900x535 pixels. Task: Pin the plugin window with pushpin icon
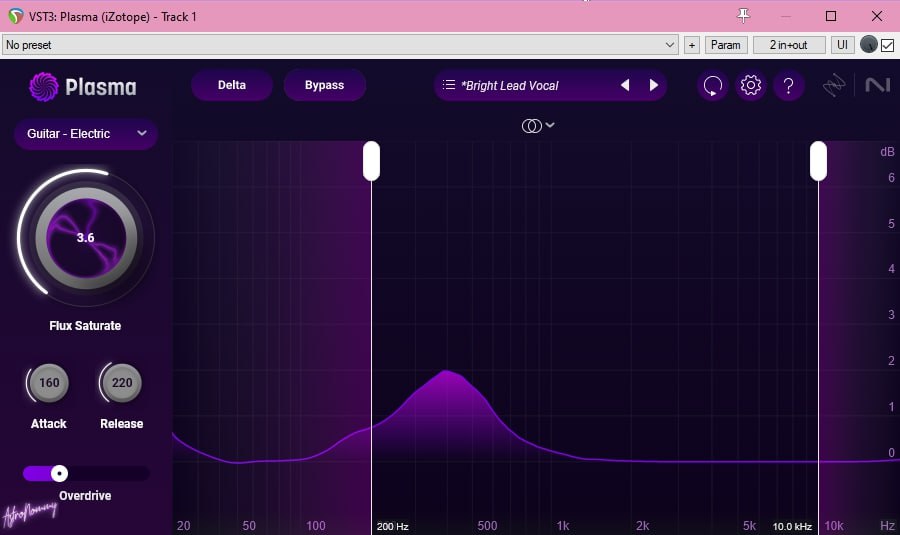[x=743, y=16]
